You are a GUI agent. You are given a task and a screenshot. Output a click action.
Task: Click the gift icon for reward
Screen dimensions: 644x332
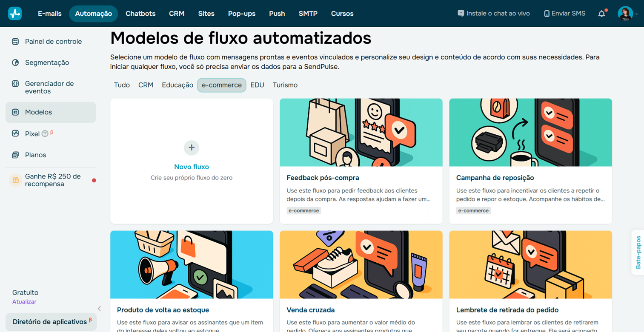[15, 180]
